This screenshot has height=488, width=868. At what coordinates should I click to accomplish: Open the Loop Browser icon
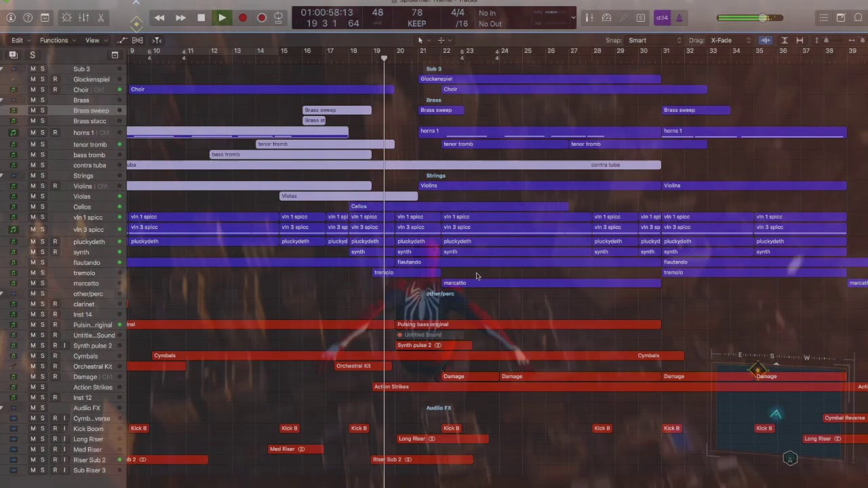pyautogui.click(x=858, y=18)
